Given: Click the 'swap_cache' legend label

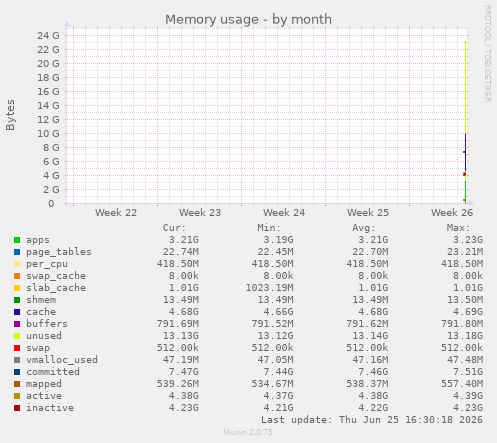Looking at the screenshot, I should [x=56, y=276].
